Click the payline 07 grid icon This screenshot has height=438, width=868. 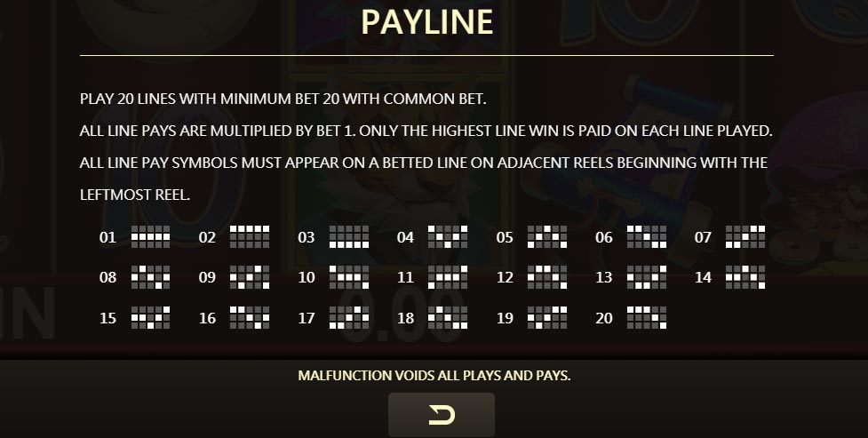745,236
